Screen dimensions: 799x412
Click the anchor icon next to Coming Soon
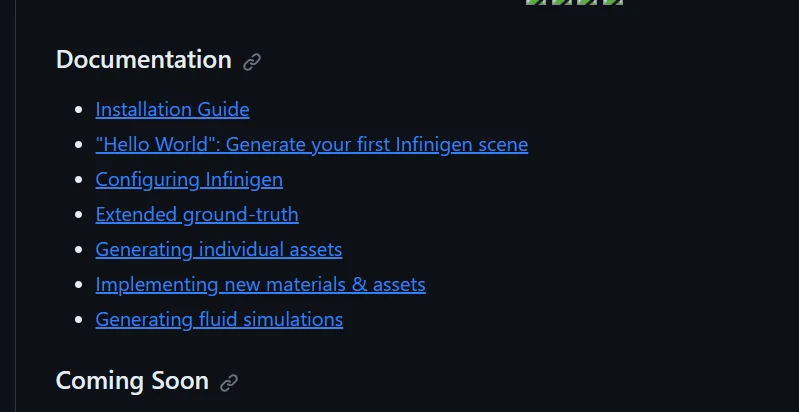click(x=229, y=382)
